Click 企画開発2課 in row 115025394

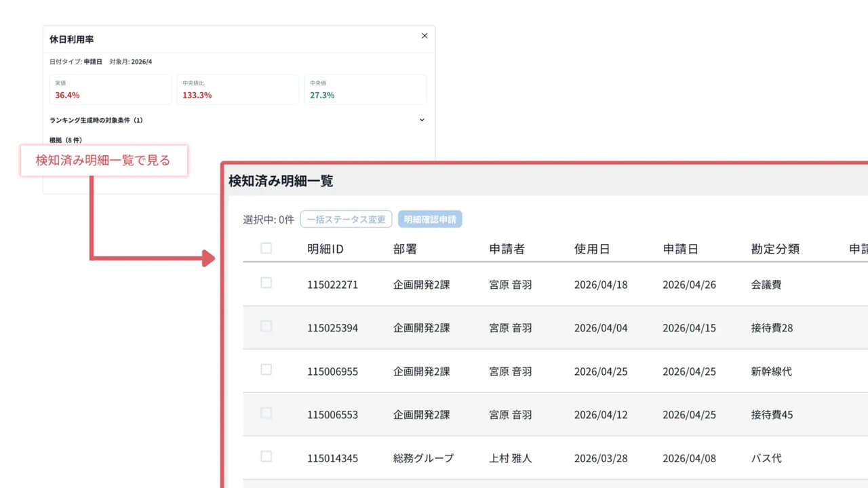pos(421,328)
